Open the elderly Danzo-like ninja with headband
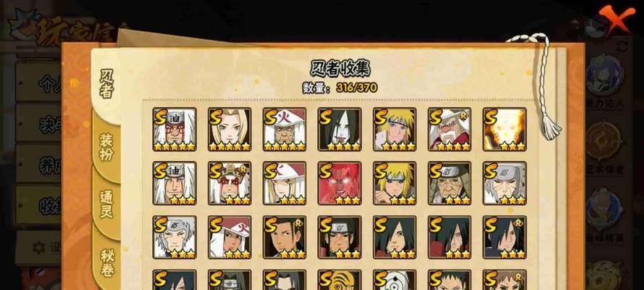Image resolution: width=644 pixels, height=290 pixels. pyautogui.click(x=449, y=183)
